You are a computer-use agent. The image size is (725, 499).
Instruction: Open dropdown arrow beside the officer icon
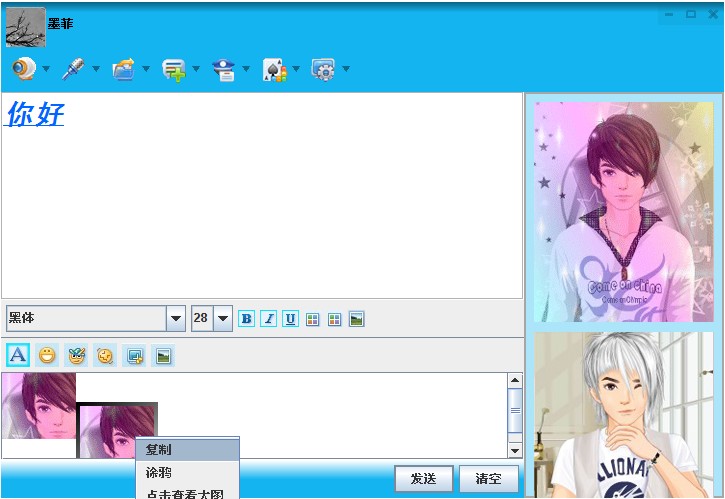click(246, 69)
